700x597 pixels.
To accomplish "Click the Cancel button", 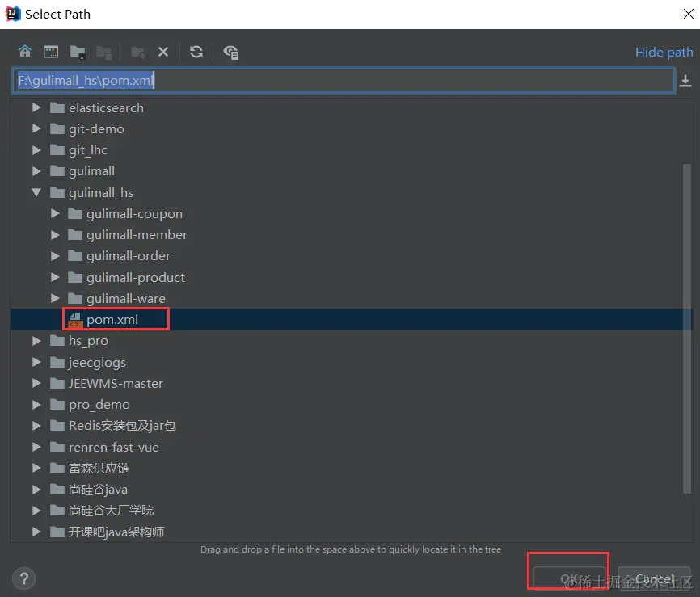I will coord(655,578).
